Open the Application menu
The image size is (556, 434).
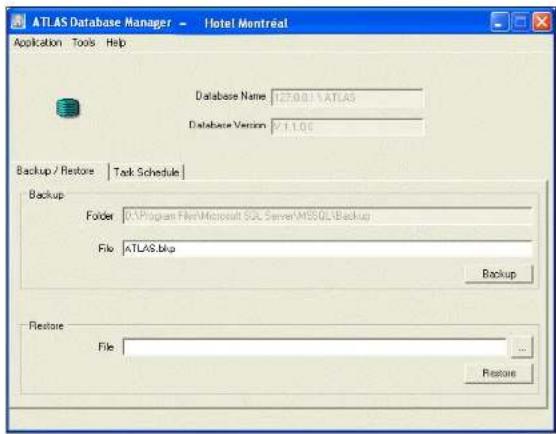coord(38,43)
